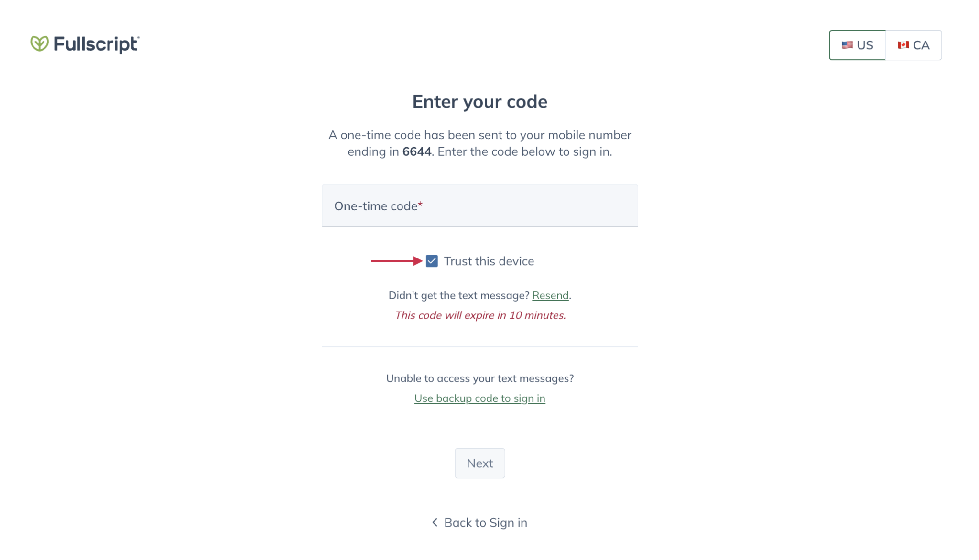Screen dimensions: 979x560
Task: Click the checkmark inside Trust this device box
Action: [432, 261]
